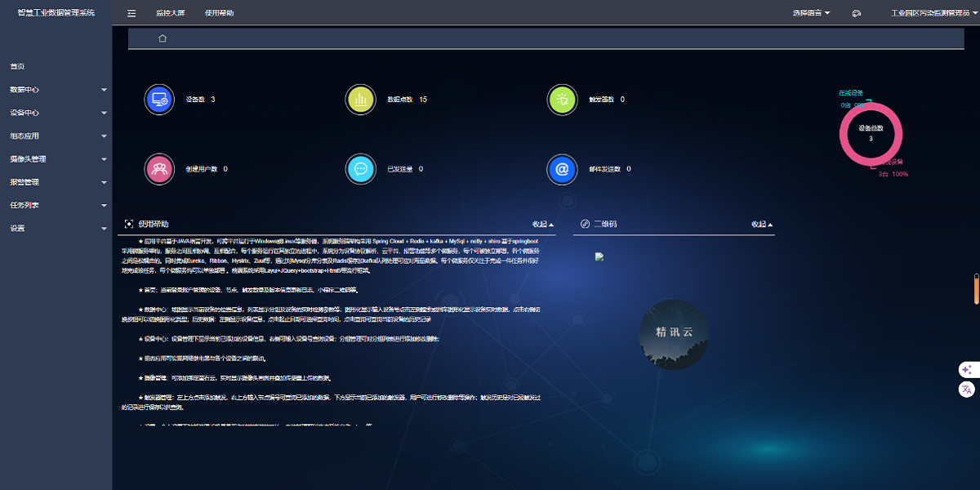Click the translate floating icon
The height and width of the screenshot is (490, 980).
click(967, 390)
